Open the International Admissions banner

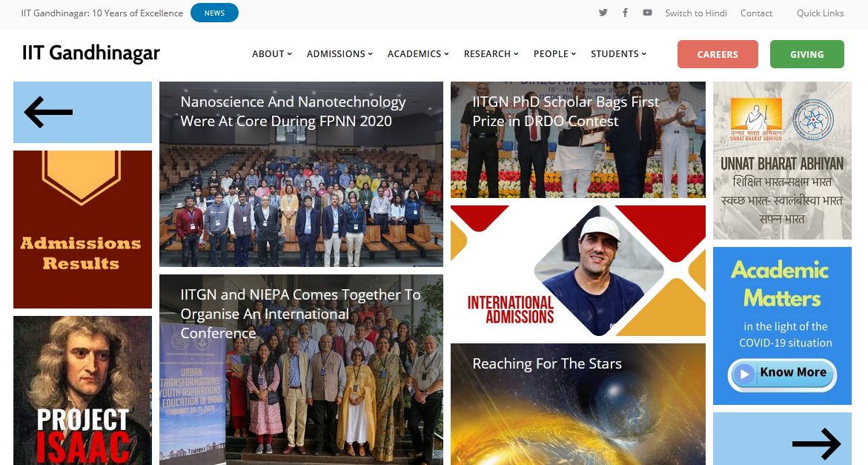pyautogui.click(x=578, y=271)
